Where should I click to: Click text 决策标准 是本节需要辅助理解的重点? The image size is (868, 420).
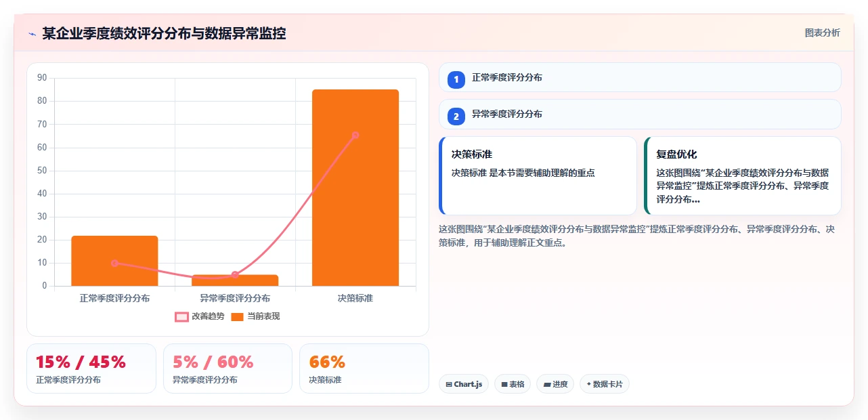coord(523,173)
